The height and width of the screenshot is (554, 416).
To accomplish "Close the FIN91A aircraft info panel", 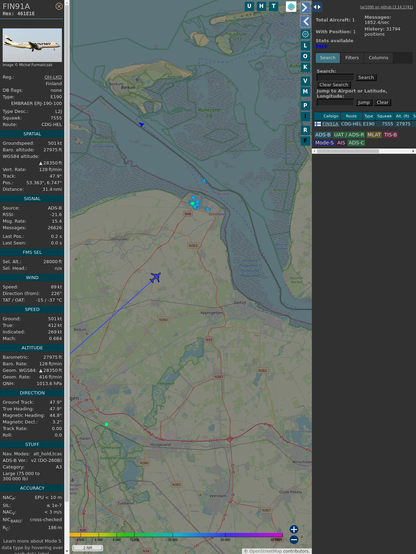I will pos(59,6).
